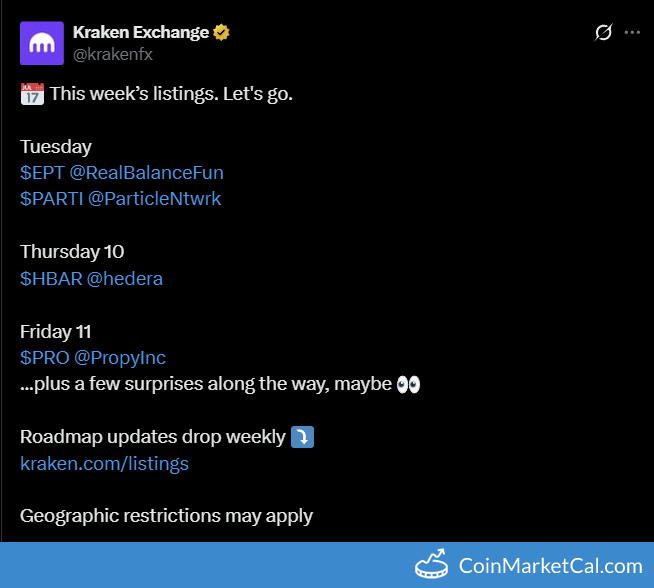Click the Kraken Exchange profile avatar

pyautogui.click(x=42, y=43)
